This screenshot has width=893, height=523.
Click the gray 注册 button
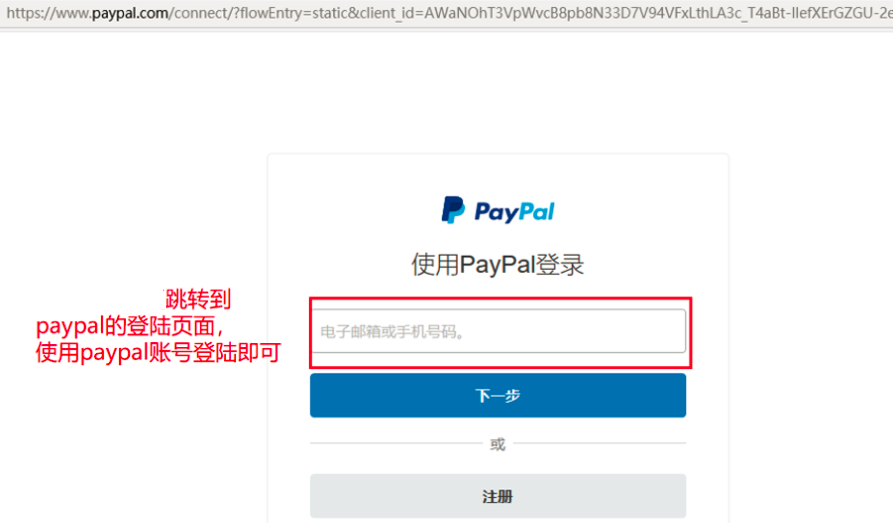click(498, 496)
